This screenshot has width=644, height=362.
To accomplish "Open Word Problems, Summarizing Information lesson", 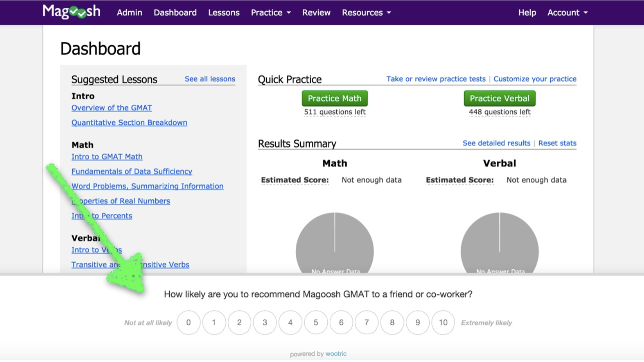I will tap(148, 186).
